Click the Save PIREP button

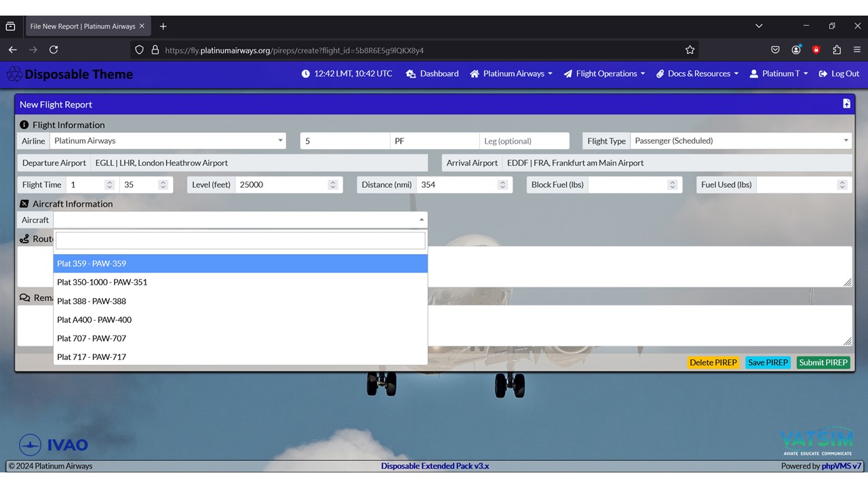[768, 363]
